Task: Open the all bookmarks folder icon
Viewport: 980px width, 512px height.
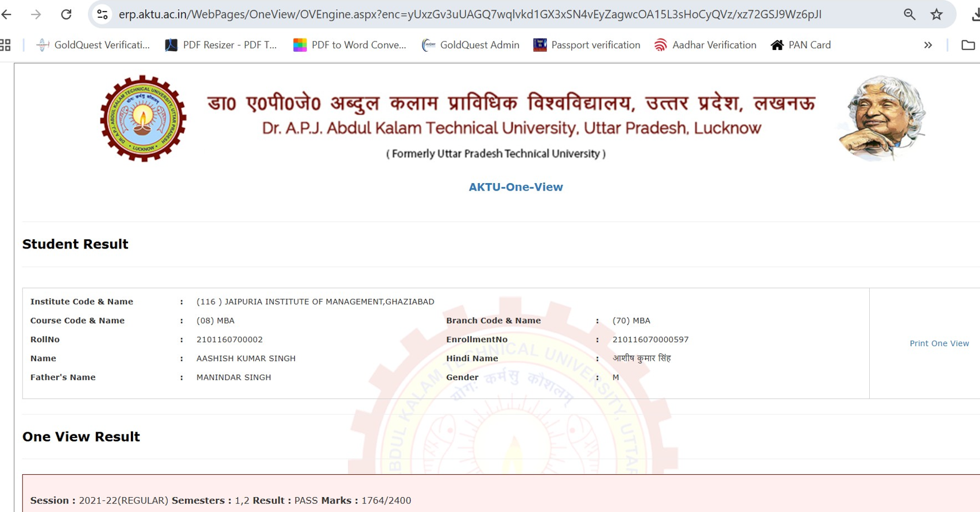Action: pyautogui.click(x=968, y=45)
